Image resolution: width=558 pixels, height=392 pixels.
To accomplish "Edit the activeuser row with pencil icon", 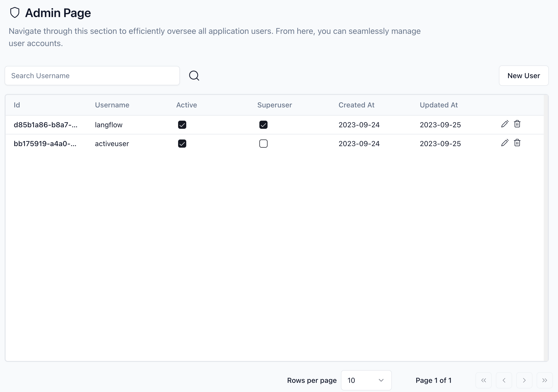I will (505, 143).
